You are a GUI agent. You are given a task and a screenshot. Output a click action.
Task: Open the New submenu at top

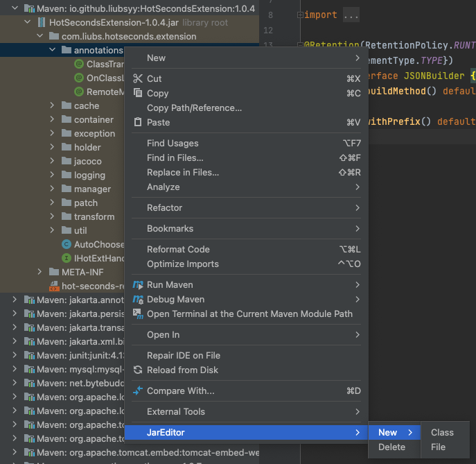(x=246, y=58)
